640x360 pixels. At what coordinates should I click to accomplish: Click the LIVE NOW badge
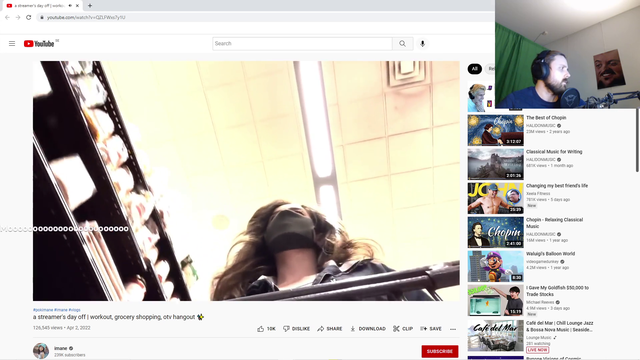point(537,350)
